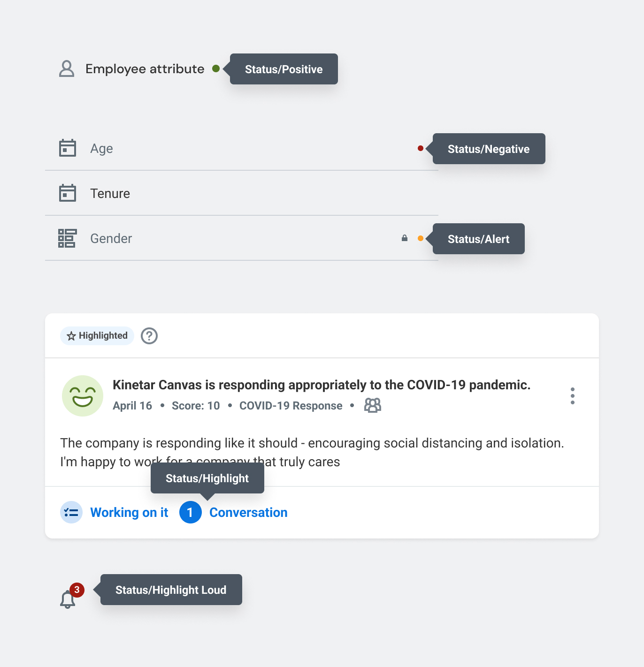Image resolution: width=644 pixels, height=667 pixels.
Task: Click the Tenure calendar icon
Action: (68, 193)
